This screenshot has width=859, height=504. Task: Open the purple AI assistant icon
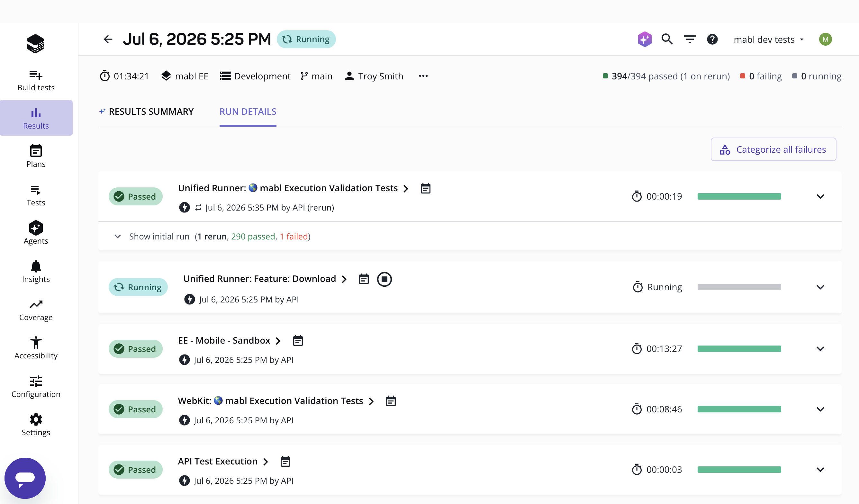coord(645,39)
